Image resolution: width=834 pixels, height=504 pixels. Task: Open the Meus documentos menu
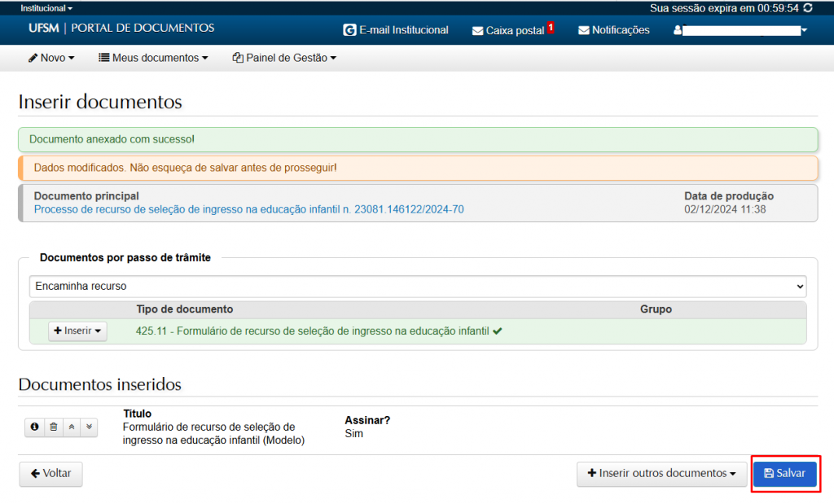pos(153,58)
